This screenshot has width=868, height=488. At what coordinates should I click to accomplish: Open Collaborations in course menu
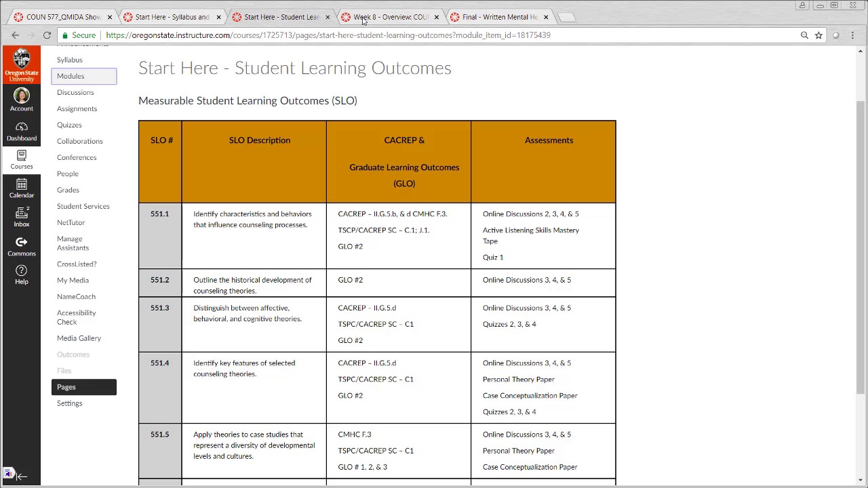click(x=80, y=141)
